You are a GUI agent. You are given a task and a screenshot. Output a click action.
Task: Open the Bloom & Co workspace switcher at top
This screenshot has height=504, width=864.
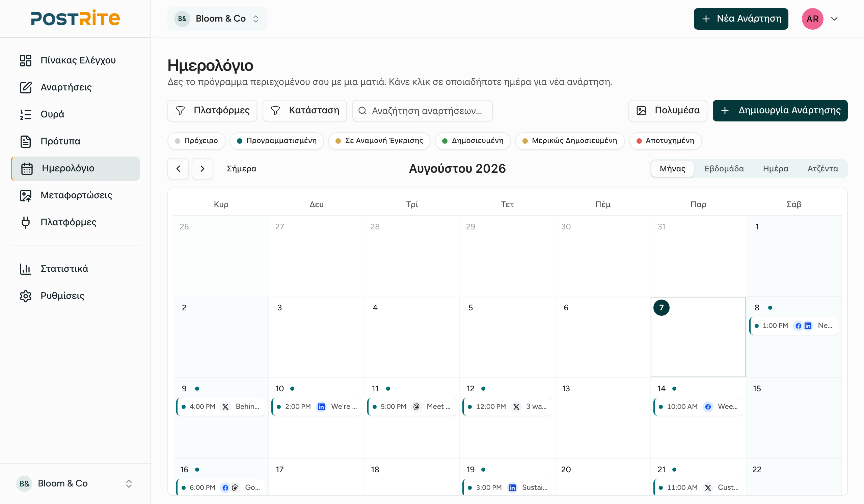point(217,19)
